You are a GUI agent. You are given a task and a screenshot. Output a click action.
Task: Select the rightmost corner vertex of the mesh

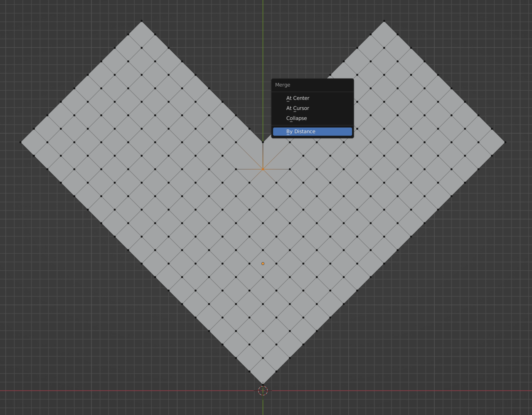(x=505, y=142)
